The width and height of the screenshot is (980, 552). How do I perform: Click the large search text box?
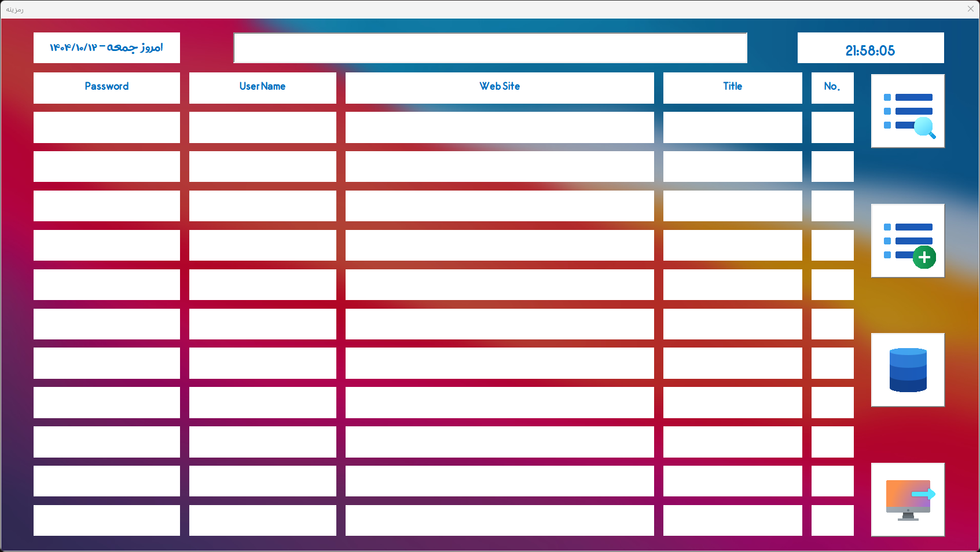coord(490,47)
